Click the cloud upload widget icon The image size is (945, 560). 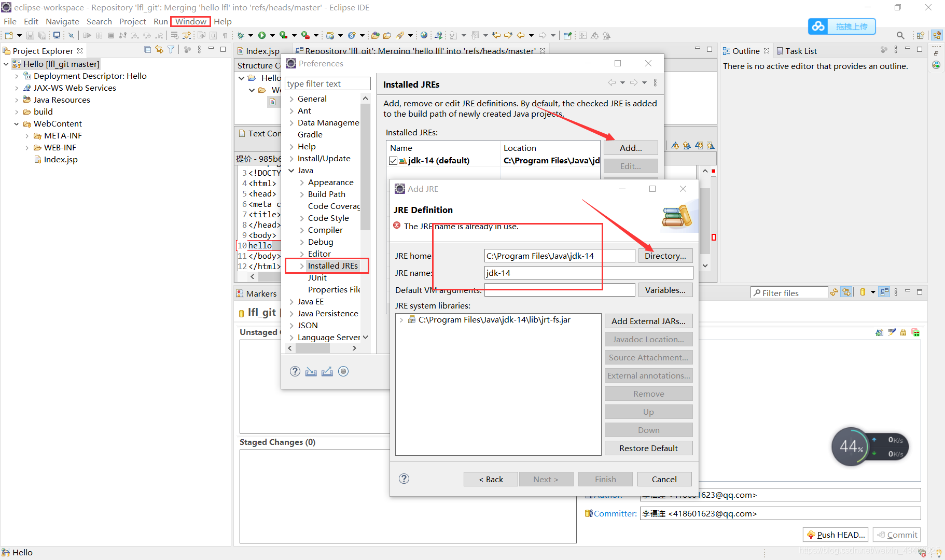818,26
